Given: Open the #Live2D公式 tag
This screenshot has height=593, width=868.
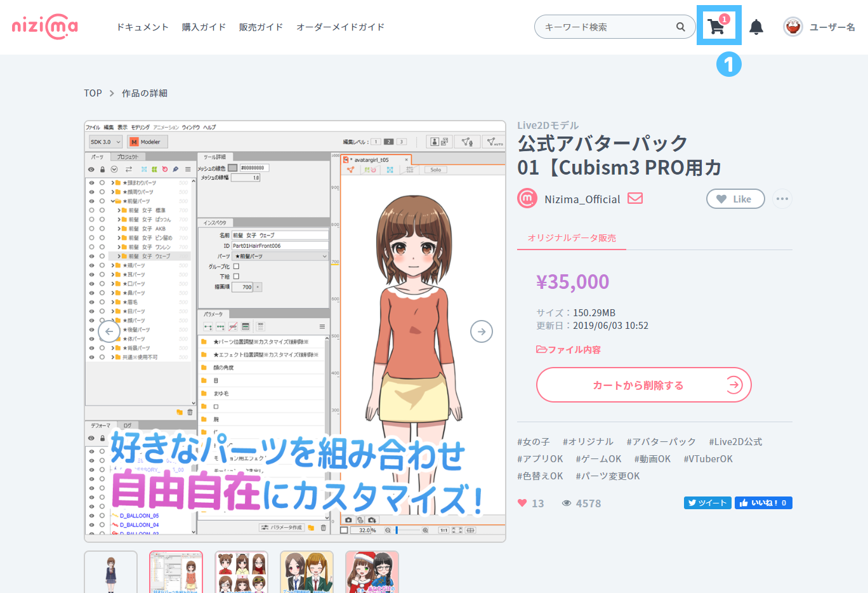Looking at the screenshot, I should tap(735, 442).
